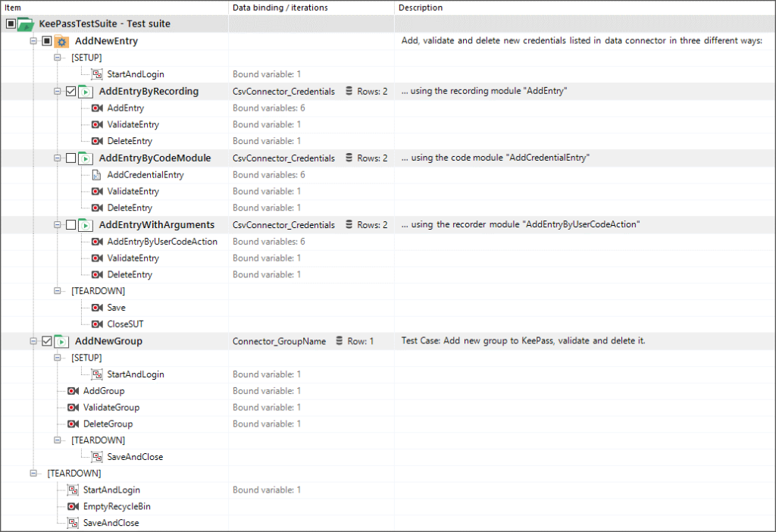
Task: Click 'Rows: 2' in the AddEntryWithArguments row
Action: click(372, 224)
